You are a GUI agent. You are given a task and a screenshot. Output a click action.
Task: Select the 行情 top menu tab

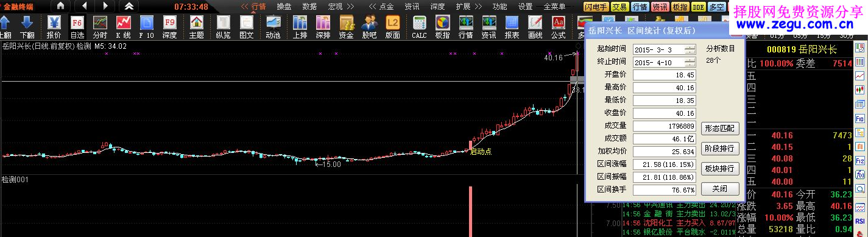click(x=259, y=6)
